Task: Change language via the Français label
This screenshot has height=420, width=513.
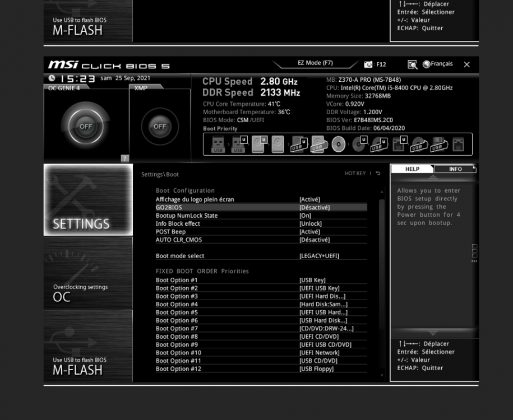Action: coord(442,64)
